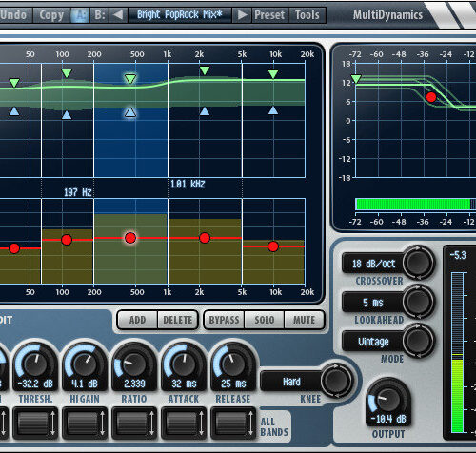Open the 18 dB/oct crossover selector
Screen dimensions: 476x453
[x=373, y=264]
